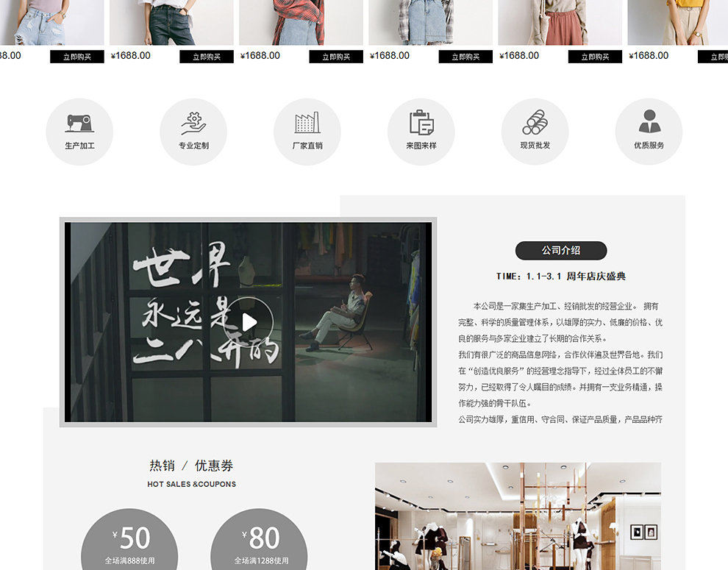Play the company video
Image resolution: width=728 pixels, height=570 pixels.
pyautogui.click(x=249, y=322)
